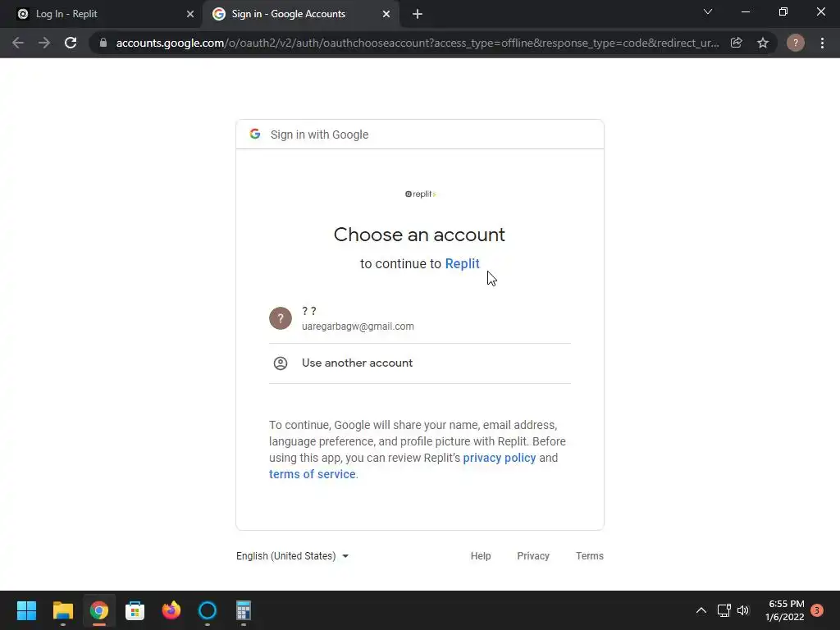Screen dimensions: 840x630
Task: Open Replit's privacy policy link
Action: coord(500,458)
